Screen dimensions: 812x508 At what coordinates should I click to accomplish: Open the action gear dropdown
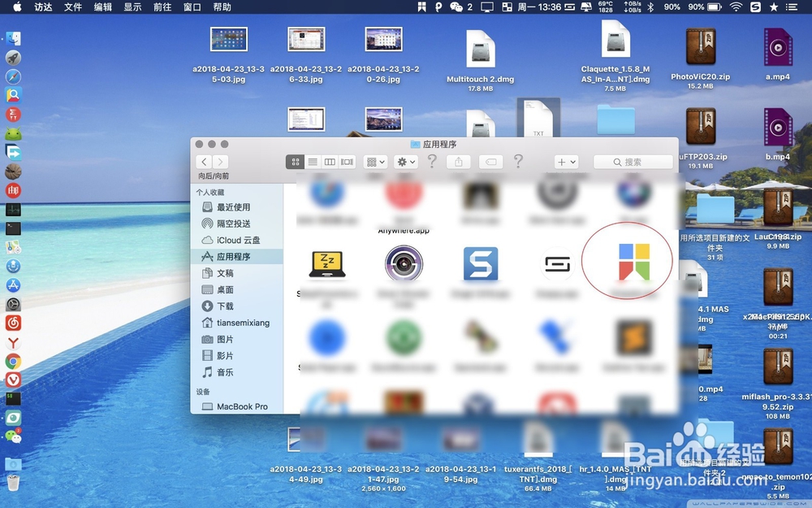pos(405,162)
